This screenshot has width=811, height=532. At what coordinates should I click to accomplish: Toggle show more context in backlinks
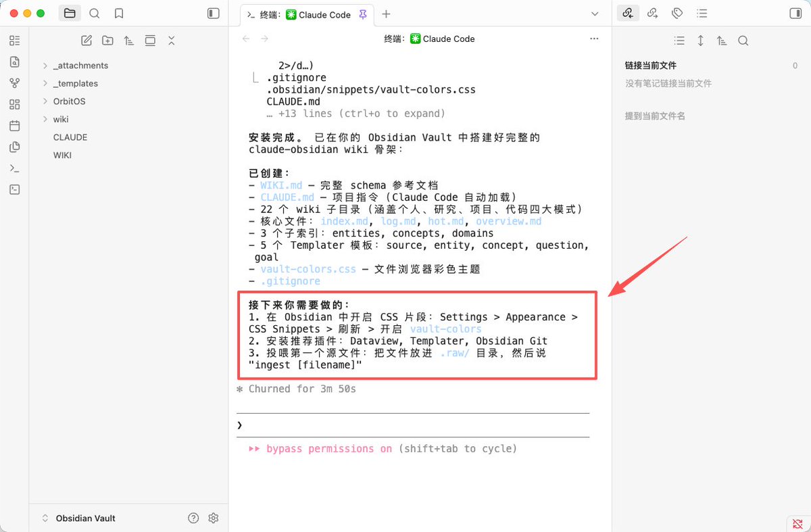tap(700, 41)
